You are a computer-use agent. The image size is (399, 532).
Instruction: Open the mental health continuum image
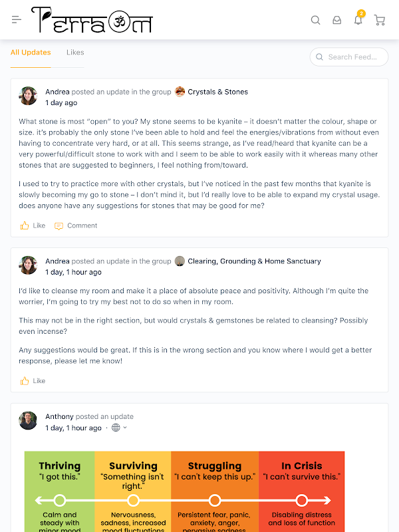(185, 491)
